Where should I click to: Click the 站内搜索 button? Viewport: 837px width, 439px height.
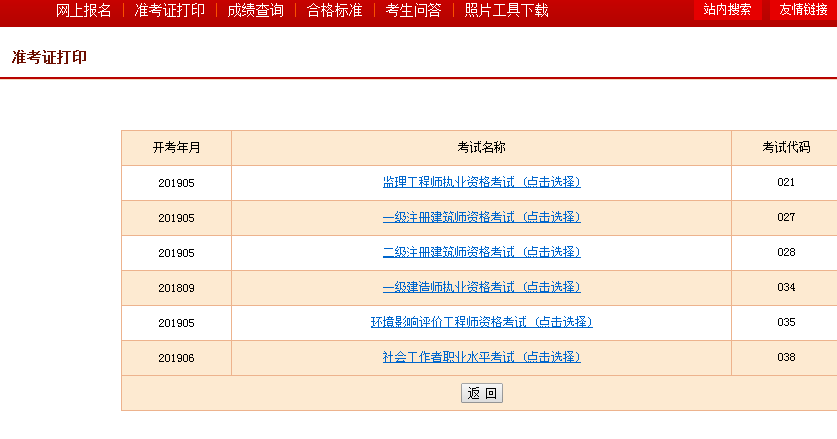(727, 10)
